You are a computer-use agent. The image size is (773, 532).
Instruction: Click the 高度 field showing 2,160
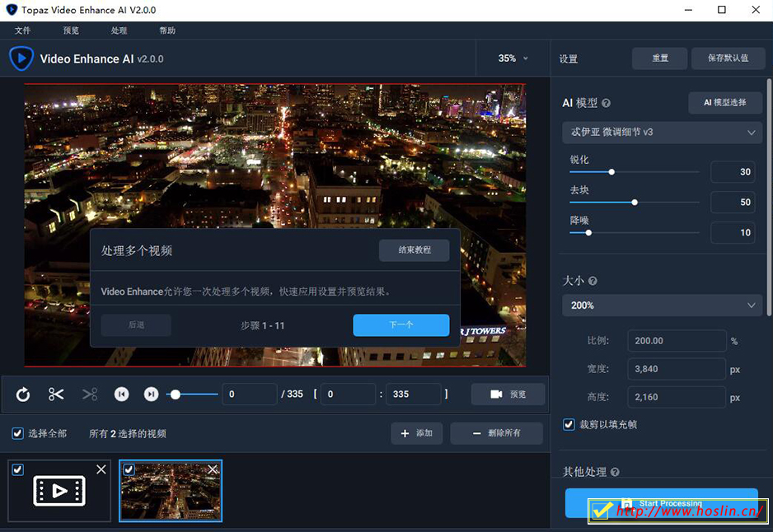click(677, 397)
